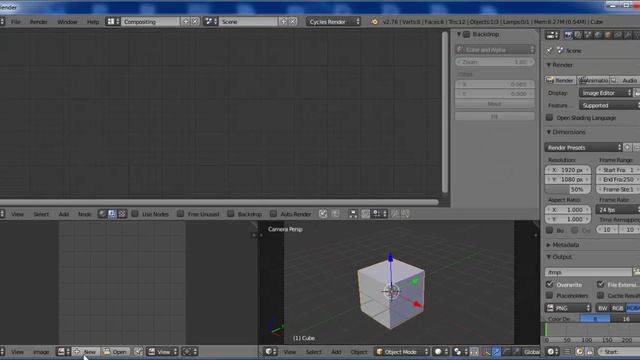The width and height of the screenshot is (640, 360).
Task: Open the Help menu
Action: (x=93, y=22)
